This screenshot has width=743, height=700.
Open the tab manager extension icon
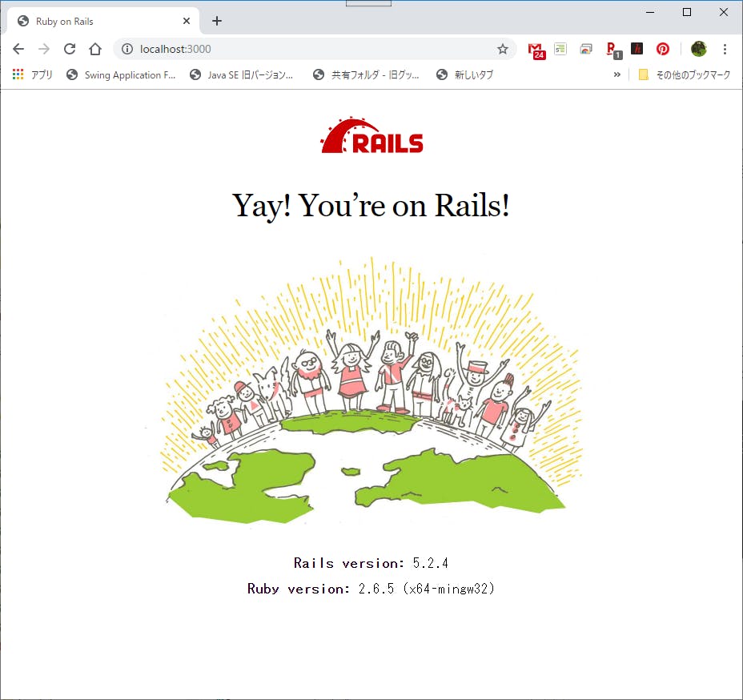(x=586, y=49)
